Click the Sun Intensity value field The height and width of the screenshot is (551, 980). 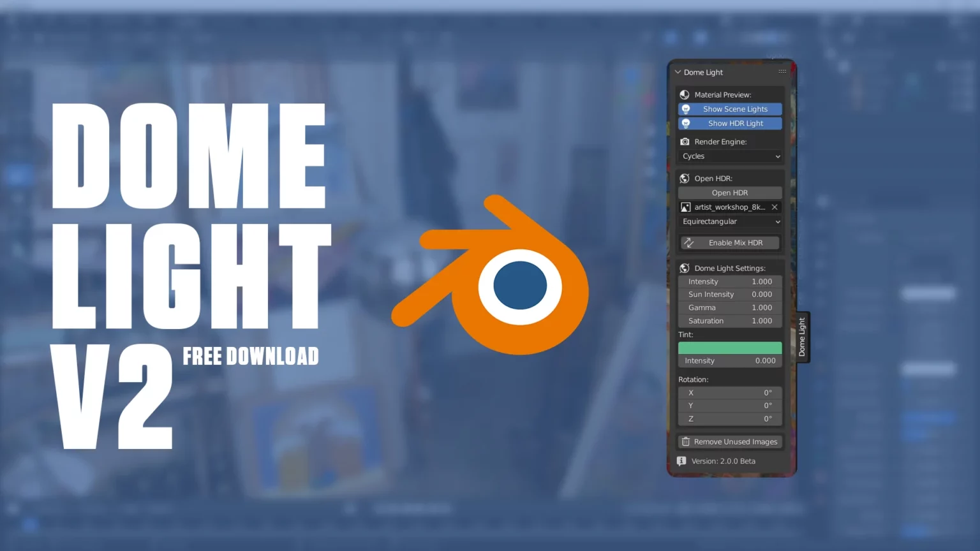[x=730, y=295]
